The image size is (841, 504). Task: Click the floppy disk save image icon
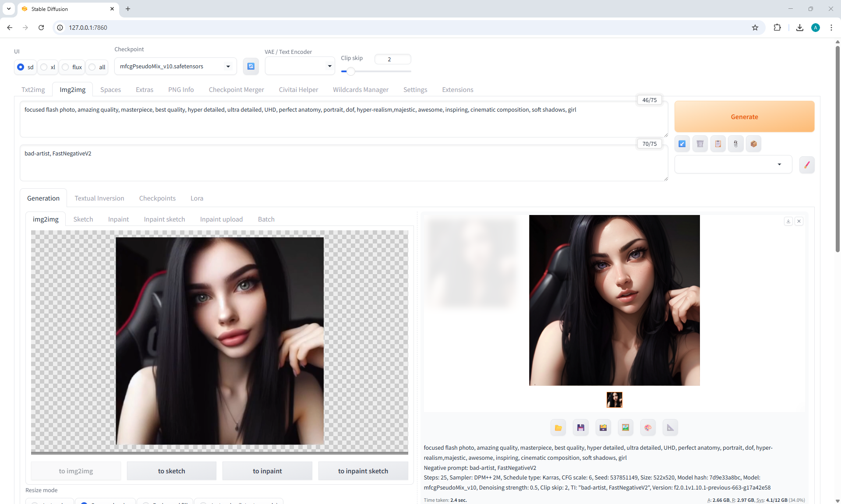pyautogui.click(x=581, y=428)
